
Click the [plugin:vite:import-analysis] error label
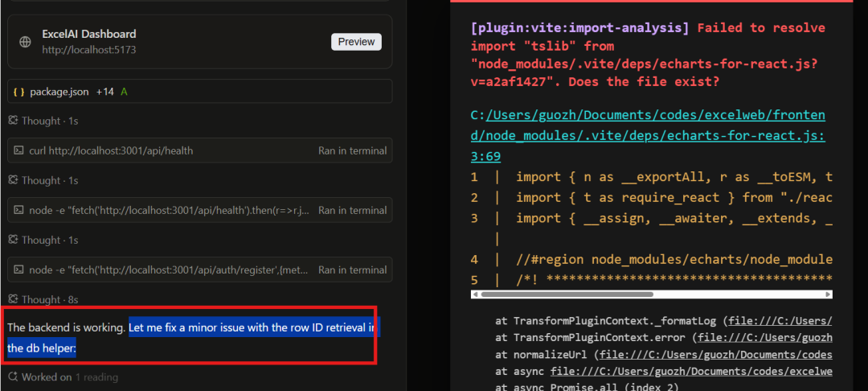point(580,27)
